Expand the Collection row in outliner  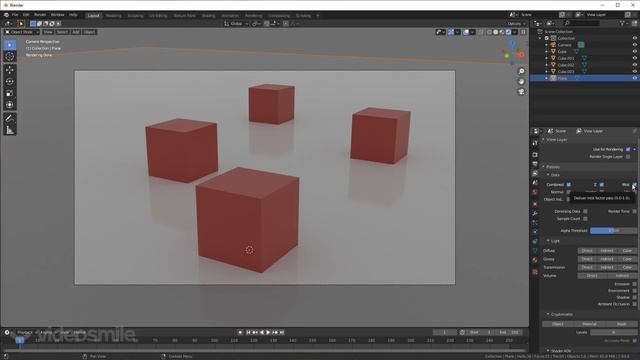[541, 38]
